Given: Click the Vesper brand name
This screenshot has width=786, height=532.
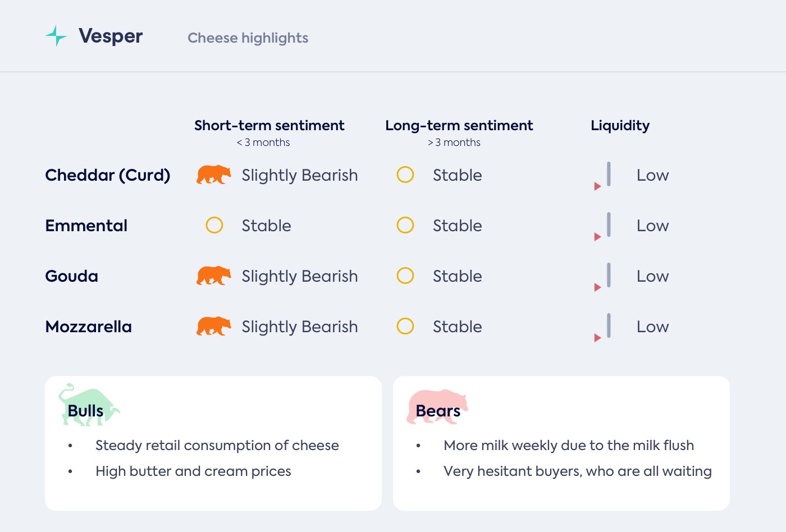Looking at the screenshot, I should [x=111, y=36].
